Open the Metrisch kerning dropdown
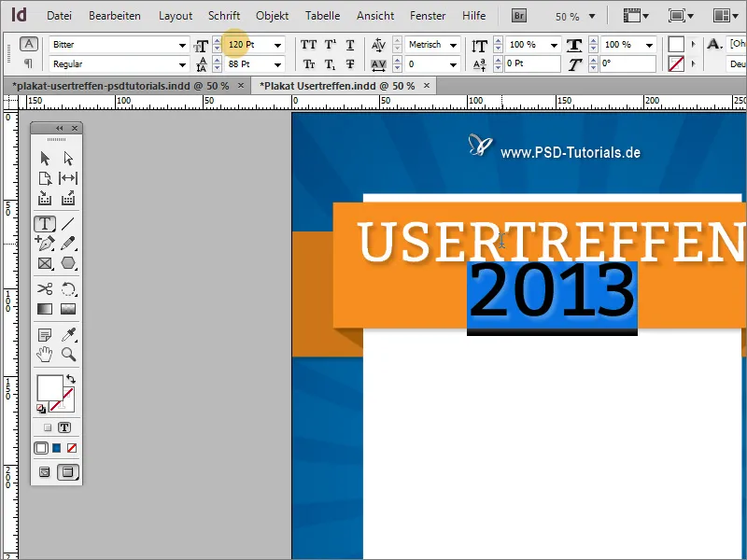 [454, 45]
